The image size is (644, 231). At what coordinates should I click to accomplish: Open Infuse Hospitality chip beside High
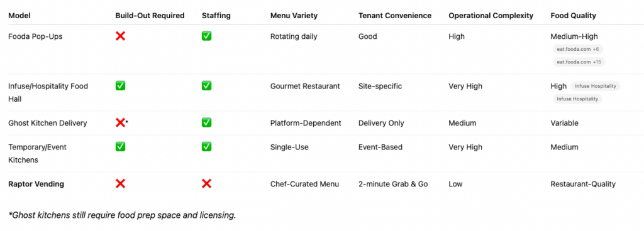point(596,86)
